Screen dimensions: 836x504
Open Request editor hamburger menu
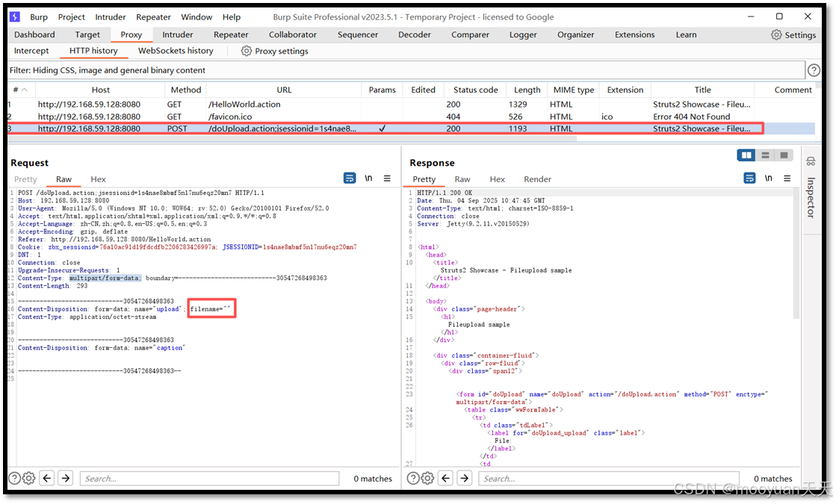point(387,178)
